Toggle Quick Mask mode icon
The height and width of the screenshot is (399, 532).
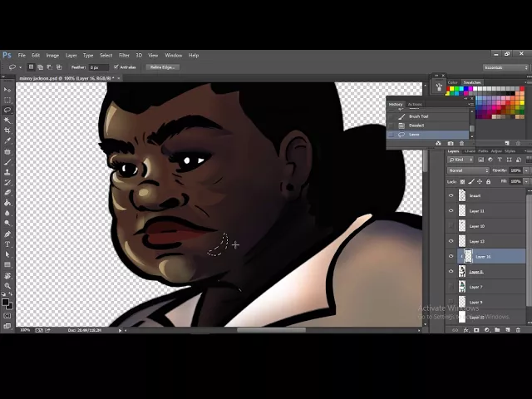coord(7,316)
